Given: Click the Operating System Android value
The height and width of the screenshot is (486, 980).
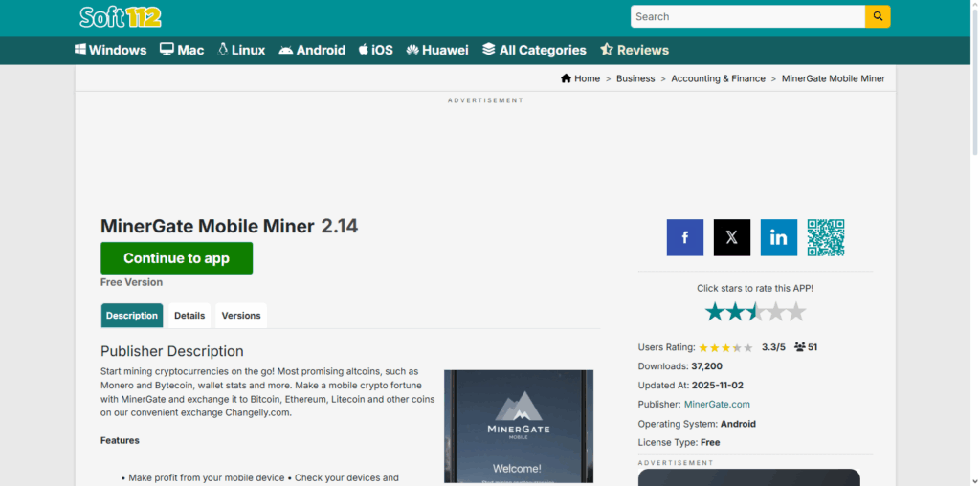Looking at the screenshot, I should point(738,424).
